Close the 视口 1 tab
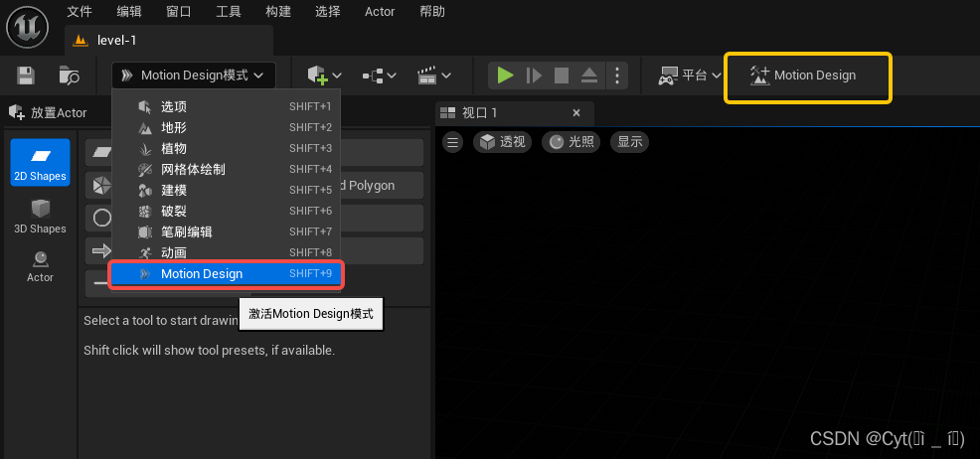 (576, 113)
